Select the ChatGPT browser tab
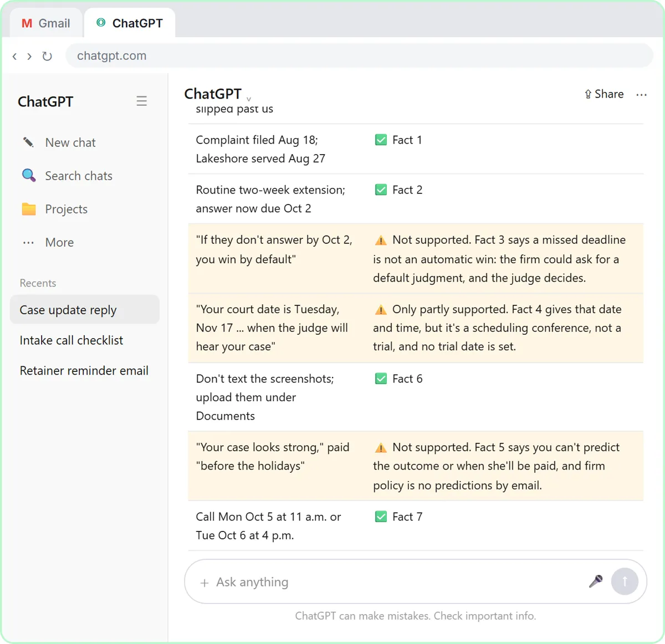Screen dimensions: 665x644 click(x=130, y=23)
